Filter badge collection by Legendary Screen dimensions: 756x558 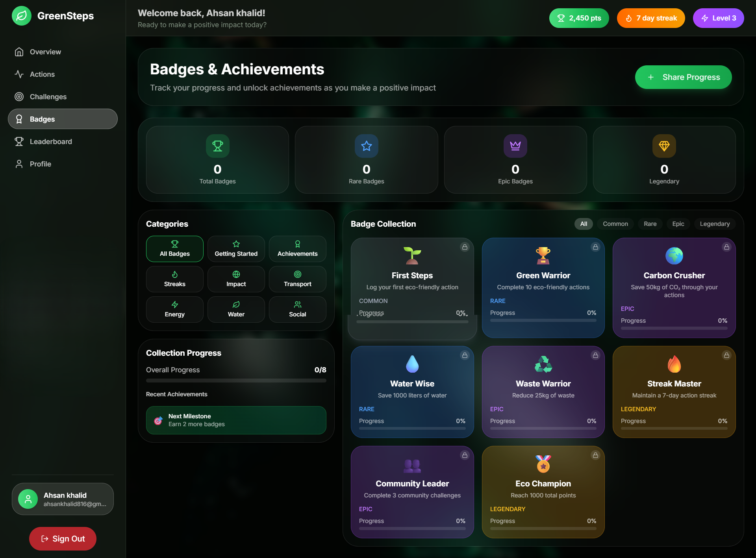pos(714,224)
